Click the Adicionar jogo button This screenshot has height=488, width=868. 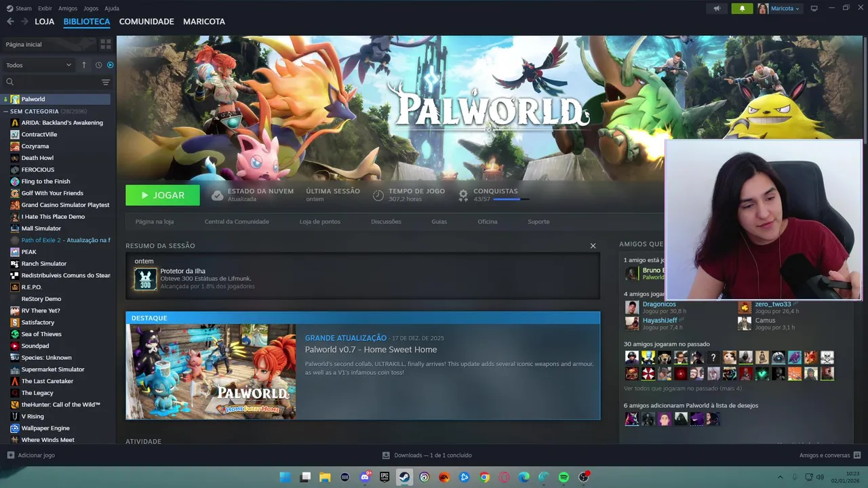[x=31, y=455]
